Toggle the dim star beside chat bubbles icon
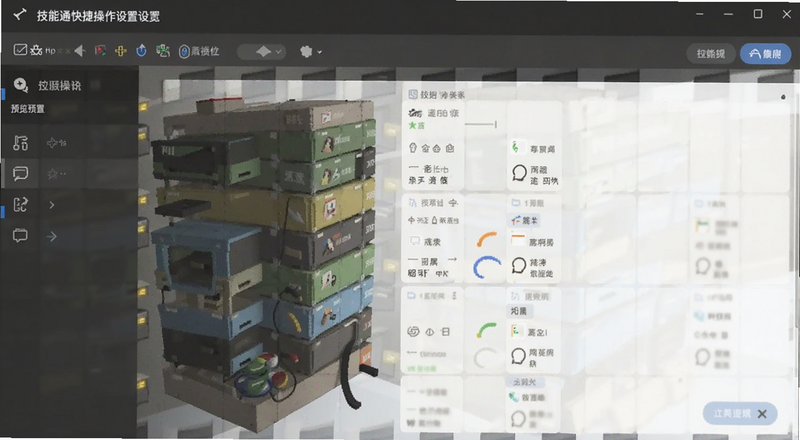Viewport: 800px width, 440px height. point(53,174)
